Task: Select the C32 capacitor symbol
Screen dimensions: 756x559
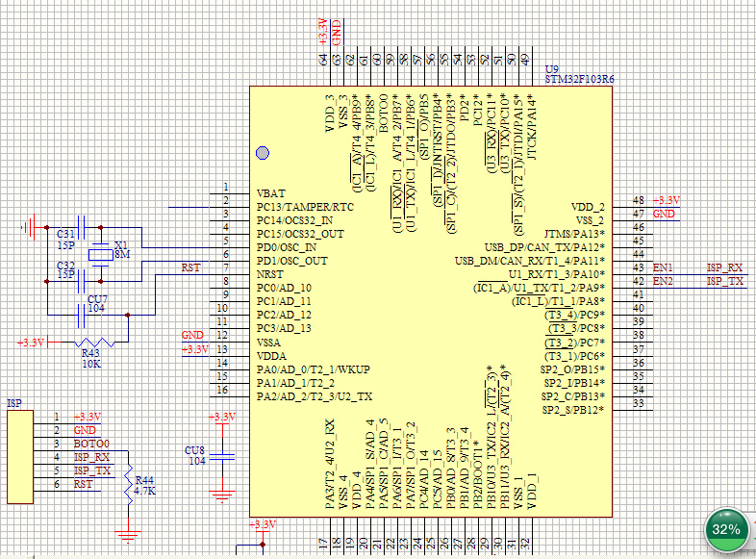Action: pos(82,281)
